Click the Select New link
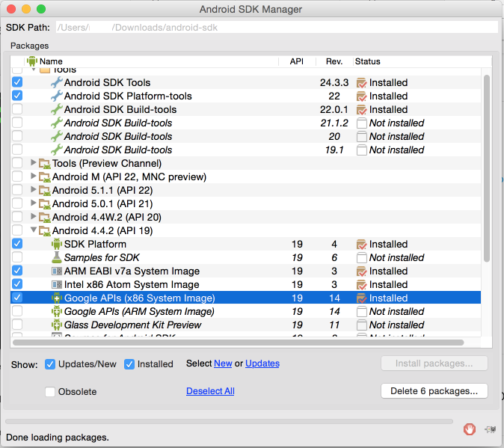Viewport: 504px width, 448px height. [223, 363]
